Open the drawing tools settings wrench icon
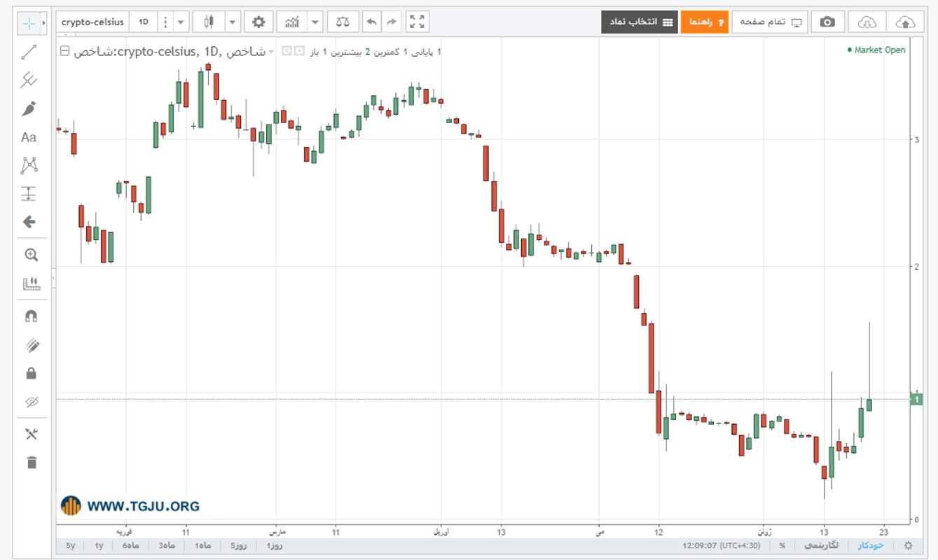The height and width of the screenshot is (560, 938). point(31,434)
